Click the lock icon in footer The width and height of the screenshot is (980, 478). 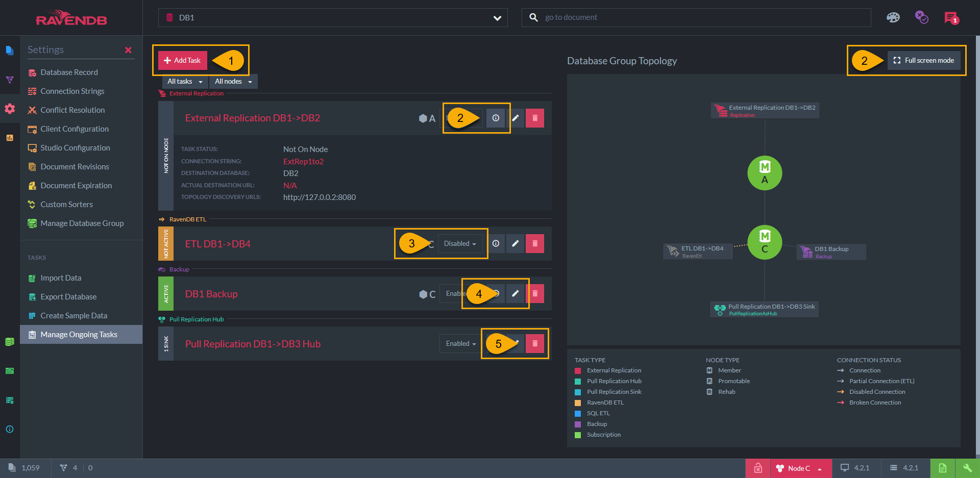pyautogui.click(x=758, y=468)
